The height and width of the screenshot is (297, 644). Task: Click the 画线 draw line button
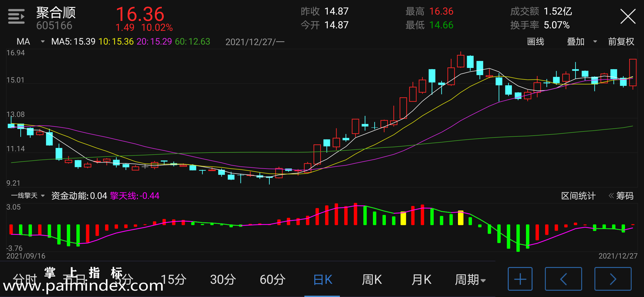click(x=535, y=42)
